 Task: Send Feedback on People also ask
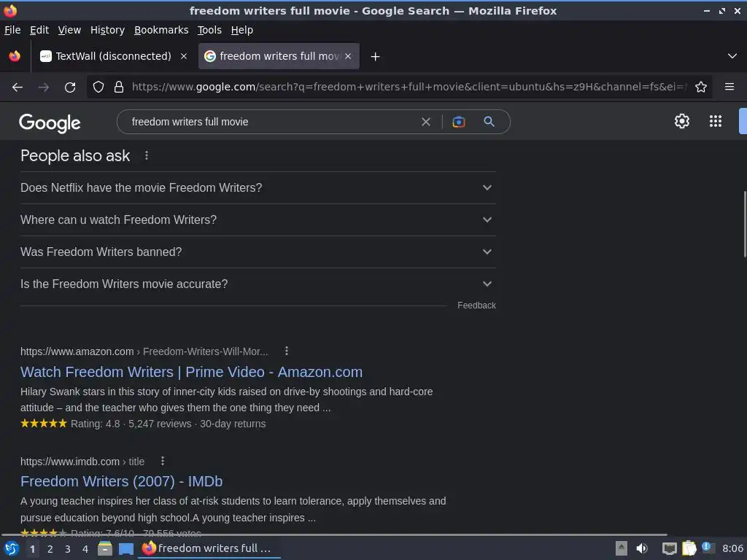[x=476, y=306]
